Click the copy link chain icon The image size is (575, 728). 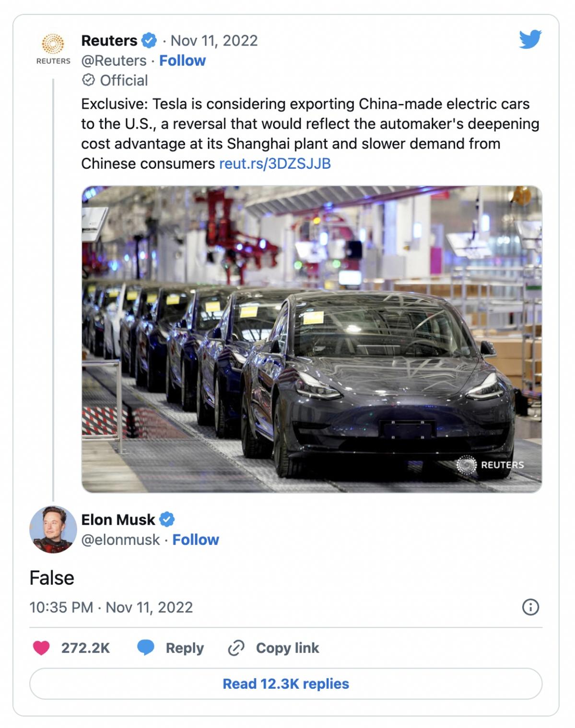(236, 648)
